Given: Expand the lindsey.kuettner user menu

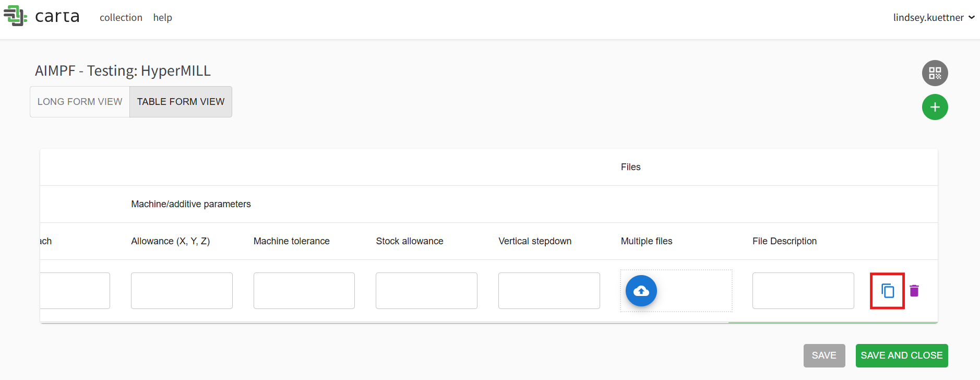Looking at the screenshot, I should [x=934, y=17].
